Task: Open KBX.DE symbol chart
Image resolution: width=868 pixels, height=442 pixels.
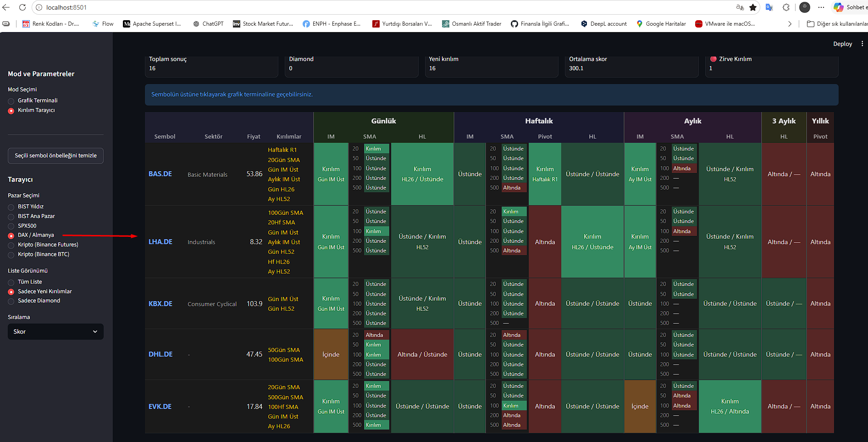Action: click(x=160, y=304)
